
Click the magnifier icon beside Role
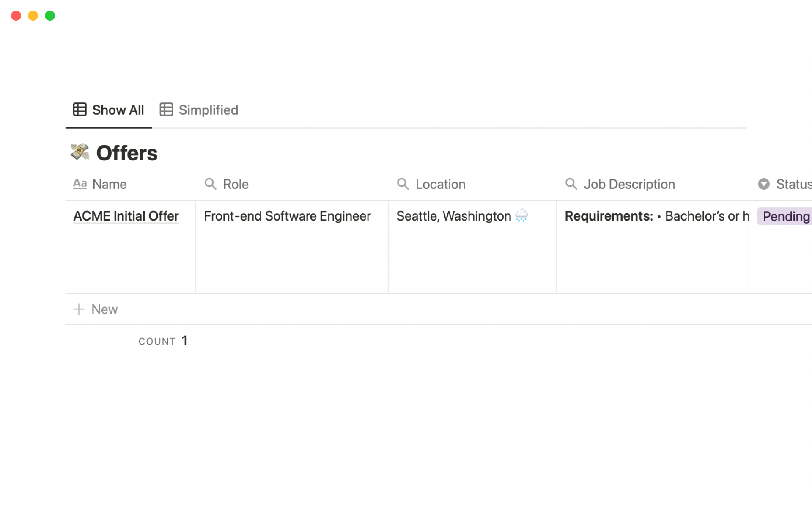(210, 184)
